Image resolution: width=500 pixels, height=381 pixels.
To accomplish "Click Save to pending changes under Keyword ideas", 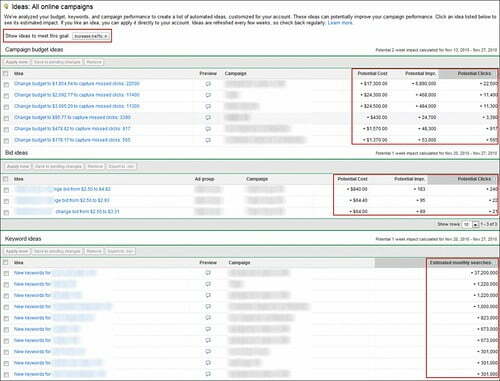I will [57, 251].
